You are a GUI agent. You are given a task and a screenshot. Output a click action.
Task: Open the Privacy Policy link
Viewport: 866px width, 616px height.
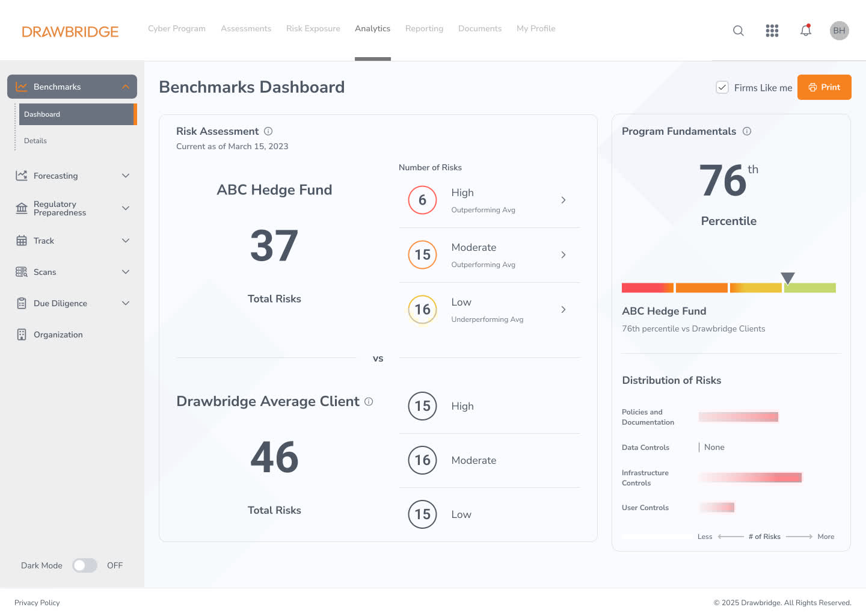(37, 603)
